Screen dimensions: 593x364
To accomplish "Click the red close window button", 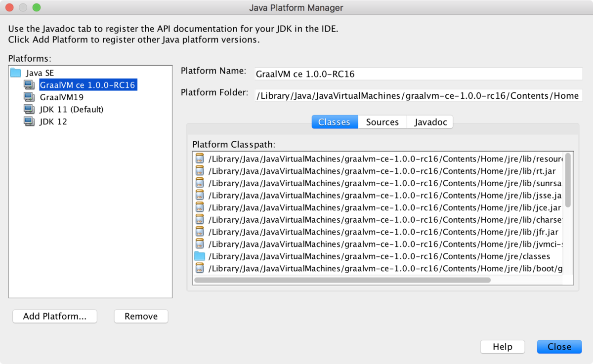I will 10,7.
